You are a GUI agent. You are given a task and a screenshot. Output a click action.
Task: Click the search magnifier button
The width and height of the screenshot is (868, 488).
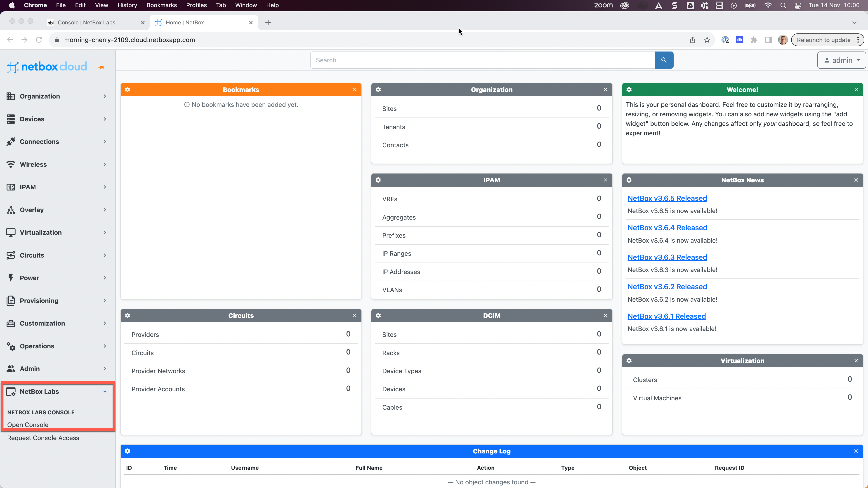[x=663, y=60]
